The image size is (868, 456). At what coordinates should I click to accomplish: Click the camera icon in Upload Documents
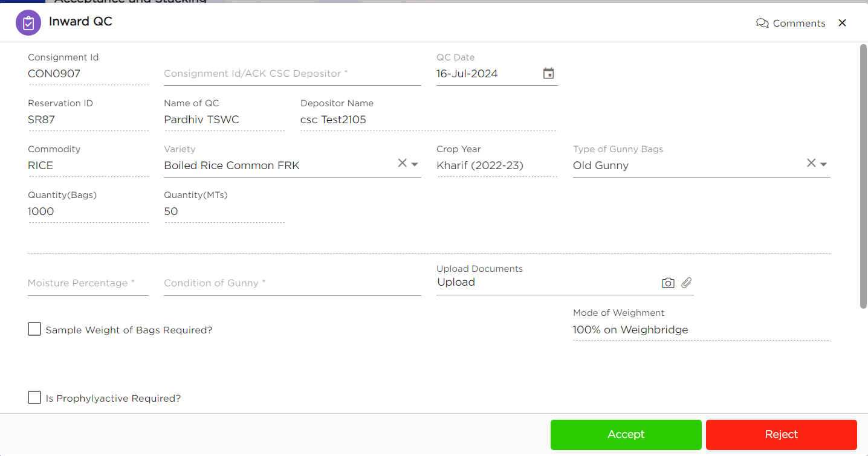[668, 283]
